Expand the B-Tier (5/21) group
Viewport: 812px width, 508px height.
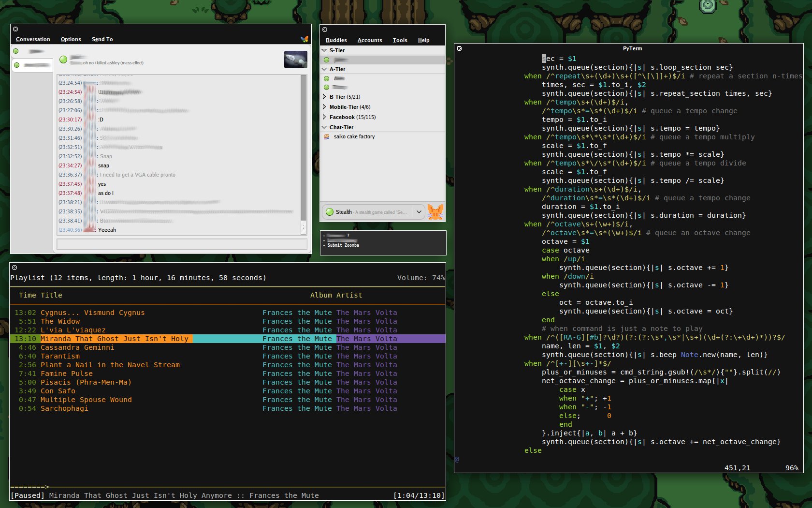pos(324,97)
